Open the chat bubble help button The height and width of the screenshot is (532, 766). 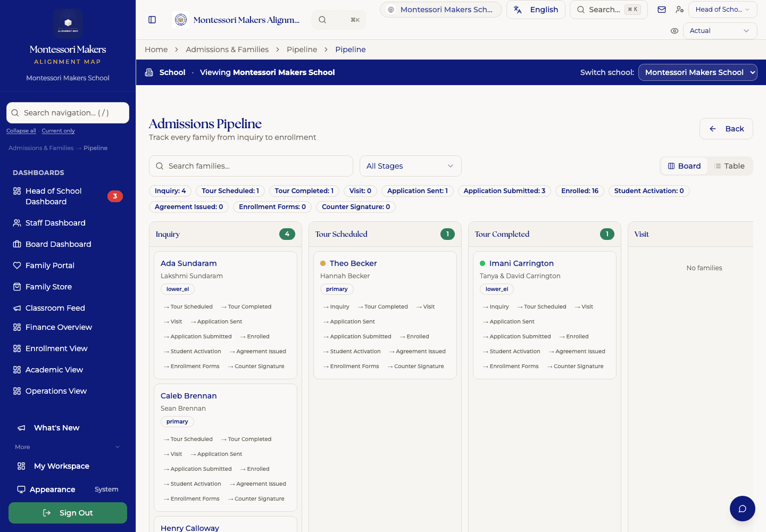[743, 509]
